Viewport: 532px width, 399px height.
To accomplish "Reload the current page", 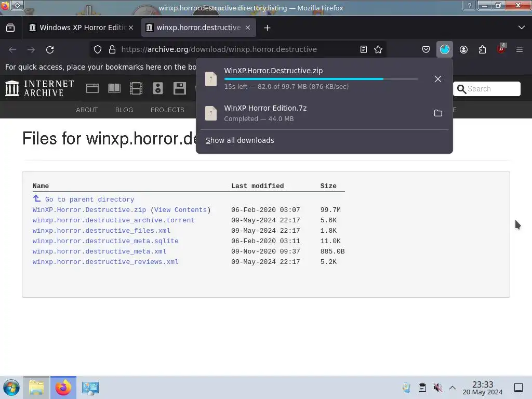I will [50, 49].
